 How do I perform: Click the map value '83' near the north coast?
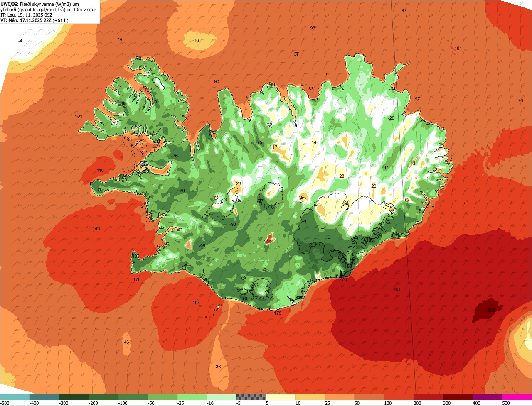(x=311, y=89)
